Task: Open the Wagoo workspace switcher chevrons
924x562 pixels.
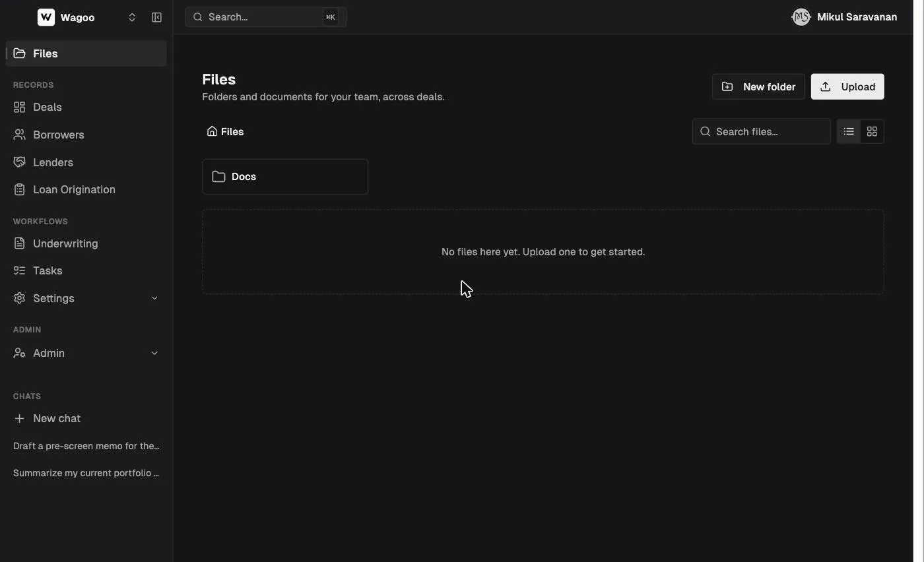Action: [x=132, y=18]
